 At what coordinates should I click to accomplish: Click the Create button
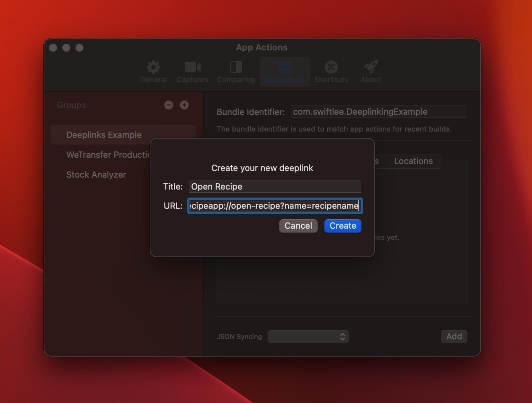pos(343,226)
